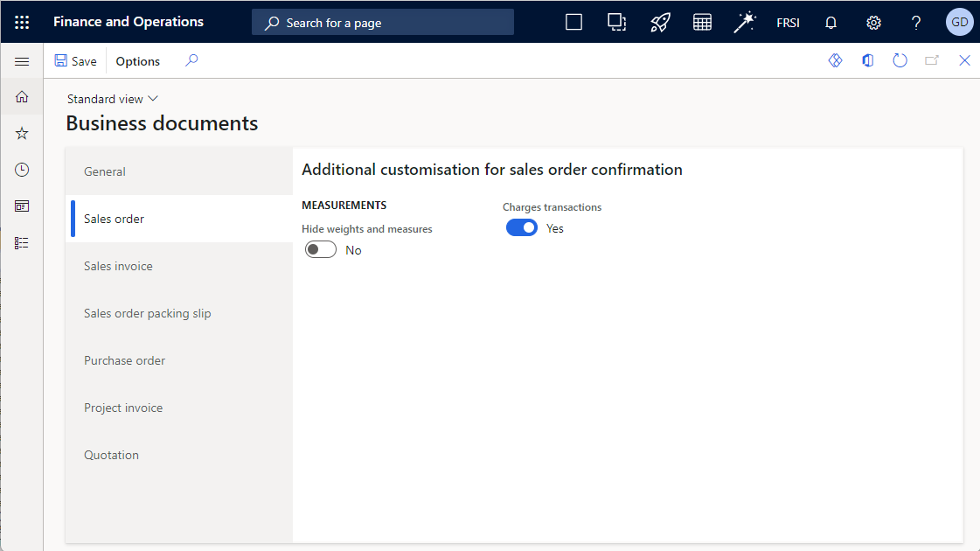
Task: Click the MEASUREMENTS group heading
Action: pyautogui.click(x=344, y=206)
